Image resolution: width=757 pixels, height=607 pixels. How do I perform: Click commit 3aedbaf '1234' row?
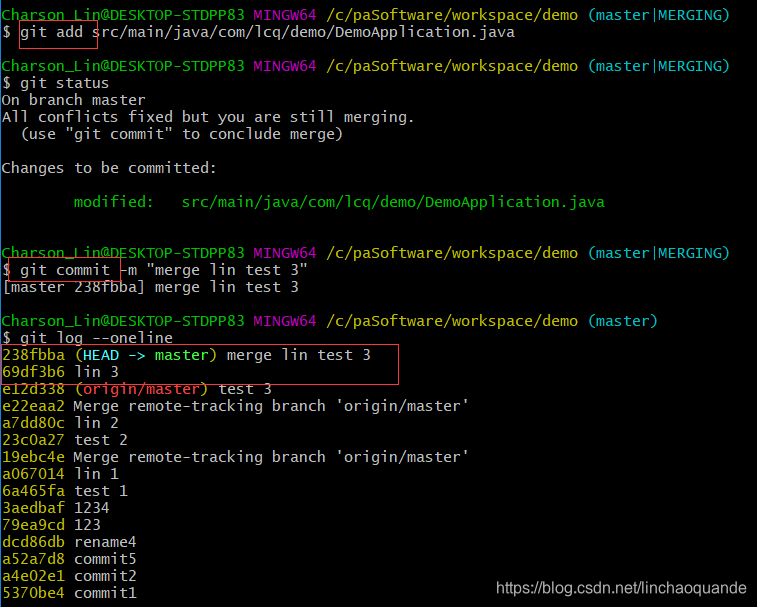tap(56, 508)
